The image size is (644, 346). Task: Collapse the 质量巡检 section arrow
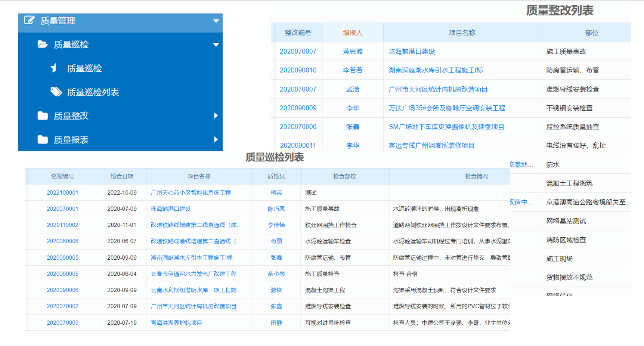(216, 45)
